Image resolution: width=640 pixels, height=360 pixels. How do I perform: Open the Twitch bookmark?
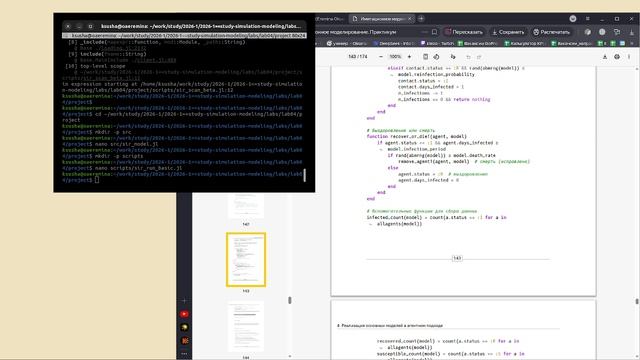click(437, 43)
